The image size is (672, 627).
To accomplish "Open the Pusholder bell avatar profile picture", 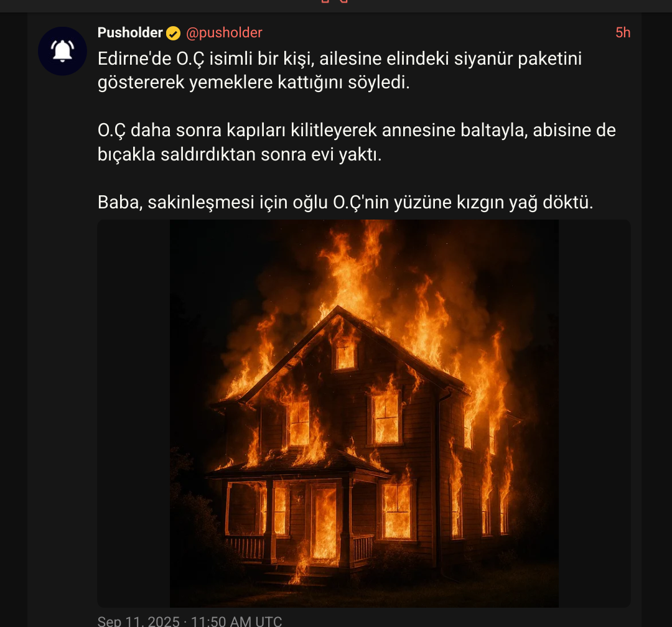I will pos(63,52).
